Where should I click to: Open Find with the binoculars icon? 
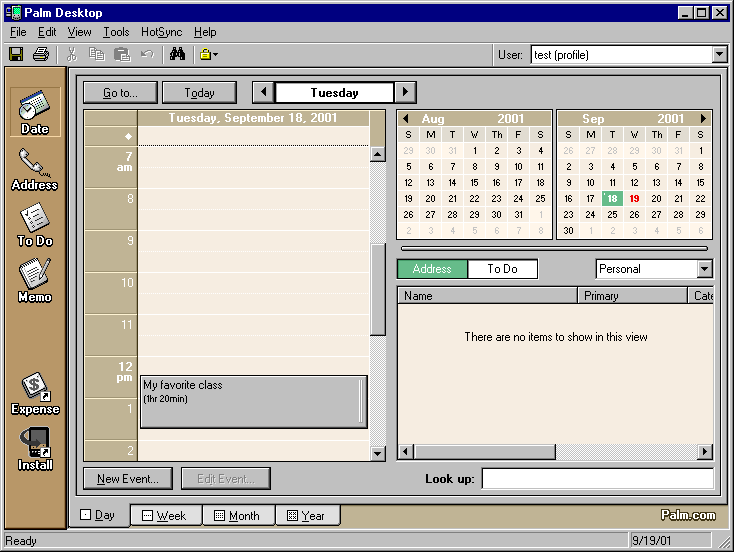point(177,54)
